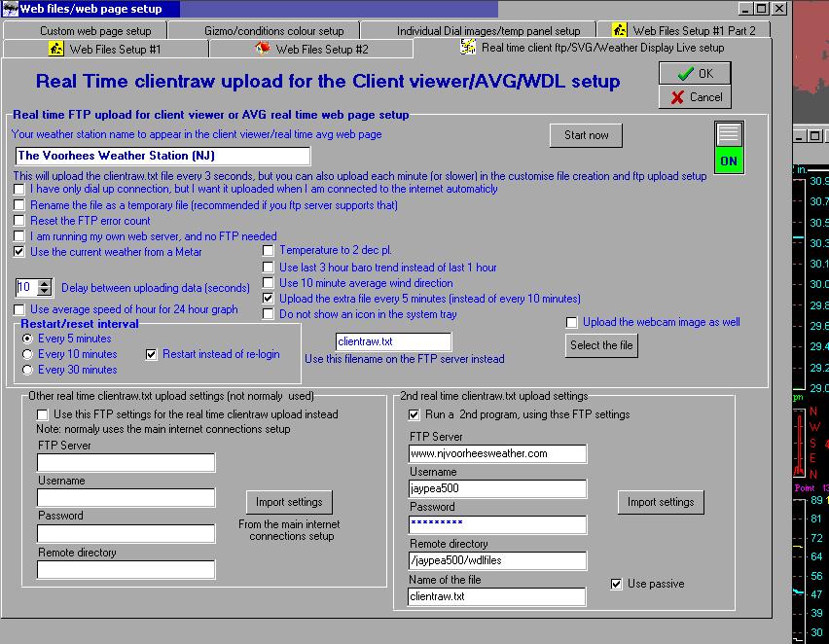
Task: Click the Name of the file field
Action: pos(497,596)
